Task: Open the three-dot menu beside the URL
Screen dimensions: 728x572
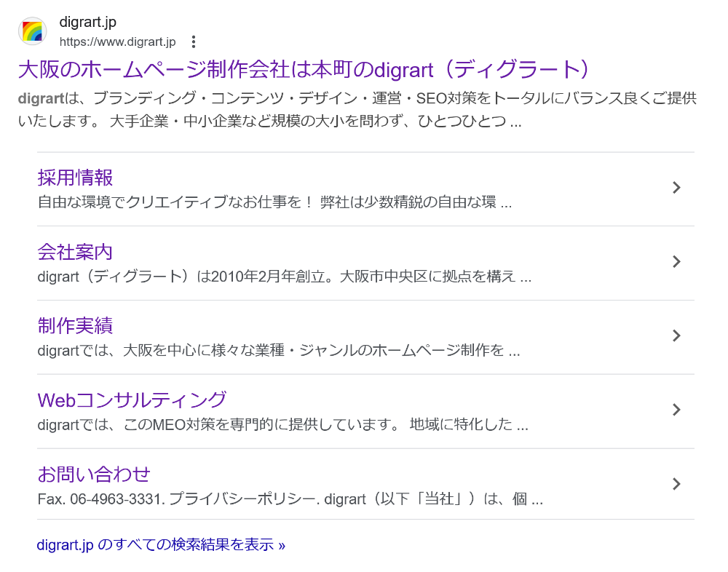Action: 193,41
